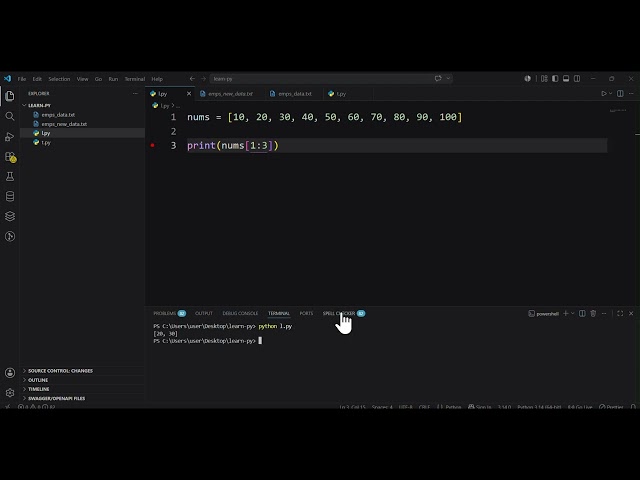Toggle the bottom panel visibility
This screenshot has height=480, width=640.
click(566, 78)
